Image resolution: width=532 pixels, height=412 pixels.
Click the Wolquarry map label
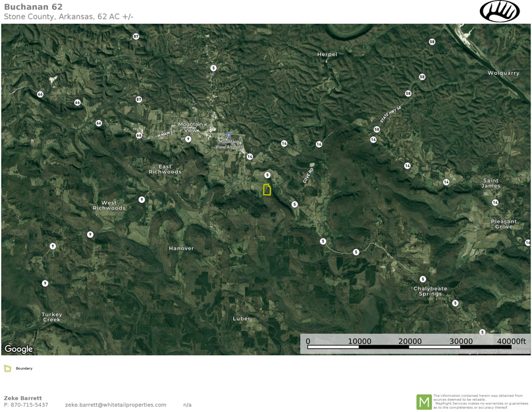coord(503,73)
